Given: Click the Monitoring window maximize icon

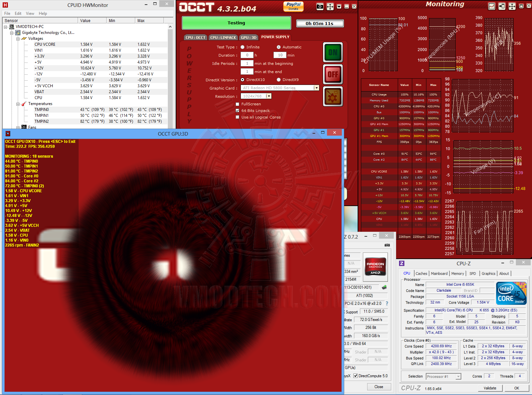Looking at the screenshot, I should [x=521, y=6].
